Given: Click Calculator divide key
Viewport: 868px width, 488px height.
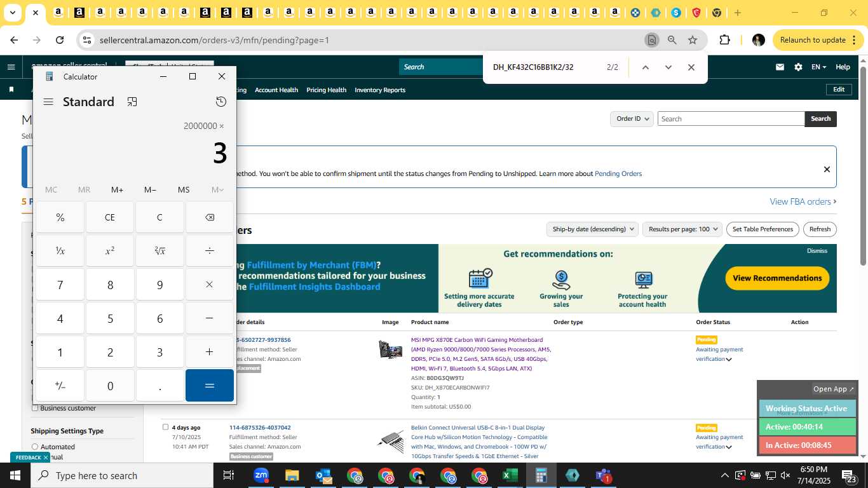Looking at the screenshot, I should pyautogui.click(x=210, y=250).
